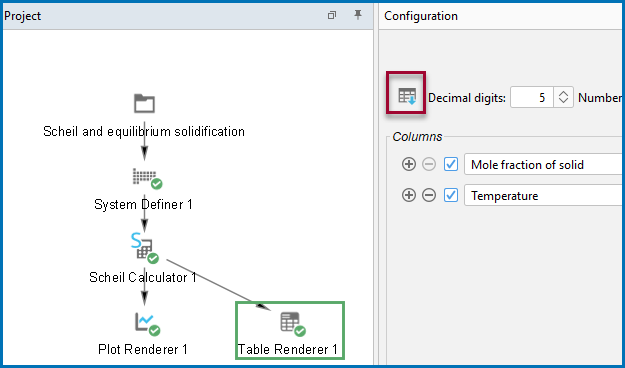
Task: Uncheck the Mole fraction of solid checkbox
Action: point(451,164)
